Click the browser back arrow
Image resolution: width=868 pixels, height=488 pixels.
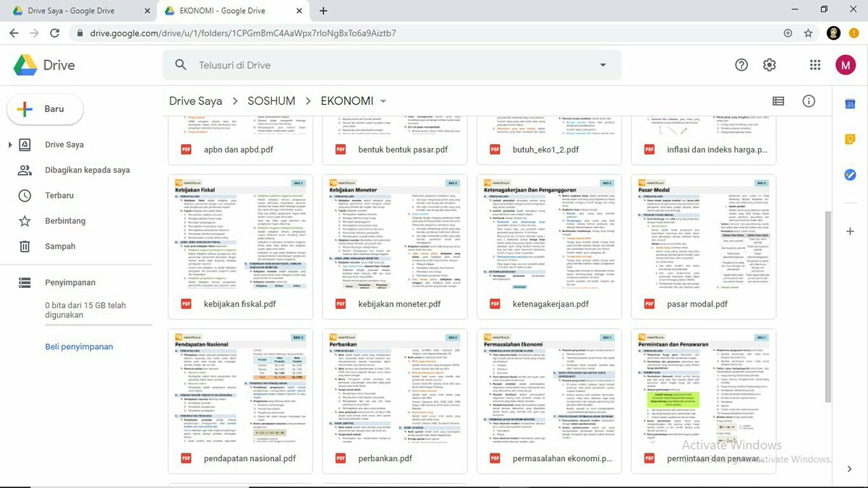click(14, 33)
